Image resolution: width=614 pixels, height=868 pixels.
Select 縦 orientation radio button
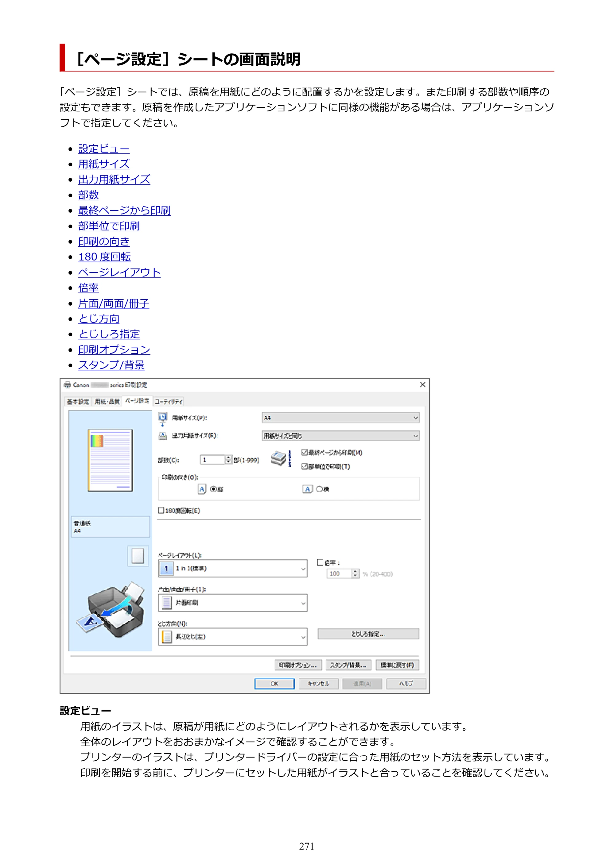pos(213,489)
